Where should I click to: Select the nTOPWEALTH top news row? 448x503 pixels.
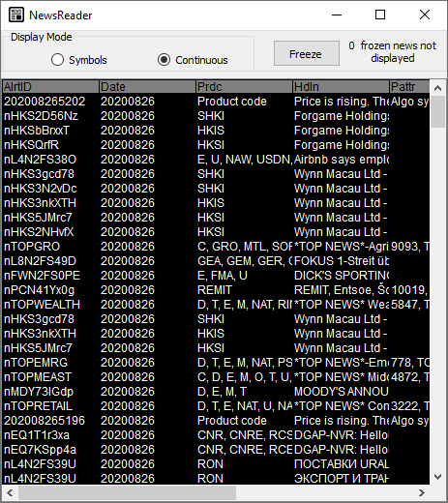(x=216, y=305)
